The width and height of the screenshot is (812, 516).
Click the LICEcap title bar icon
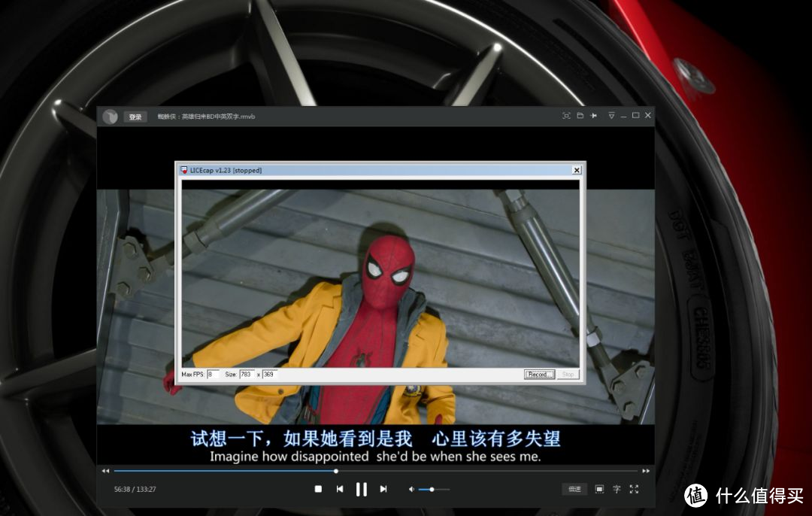[184, 170]
